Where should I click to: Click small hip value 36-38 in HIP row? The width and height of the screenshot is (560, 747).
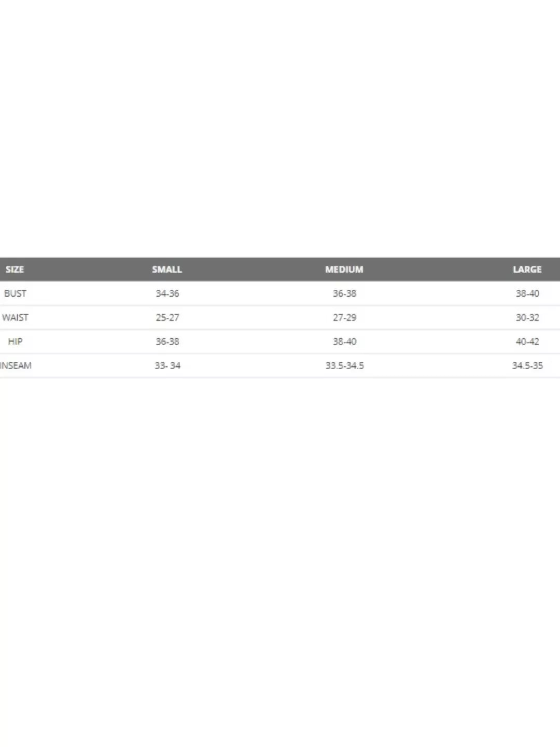[167, 342]
